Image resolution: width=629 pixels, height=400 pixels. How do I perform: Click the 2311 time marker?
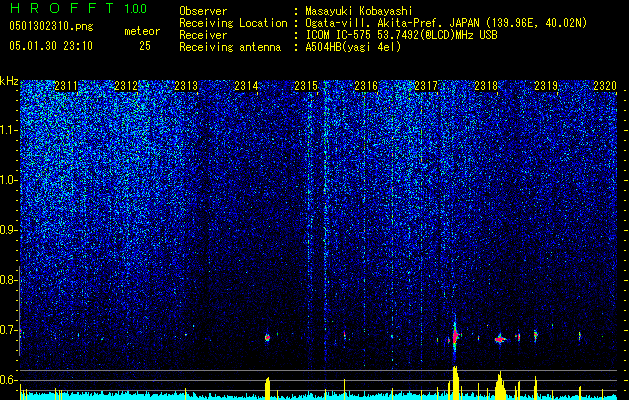(66, 86)
